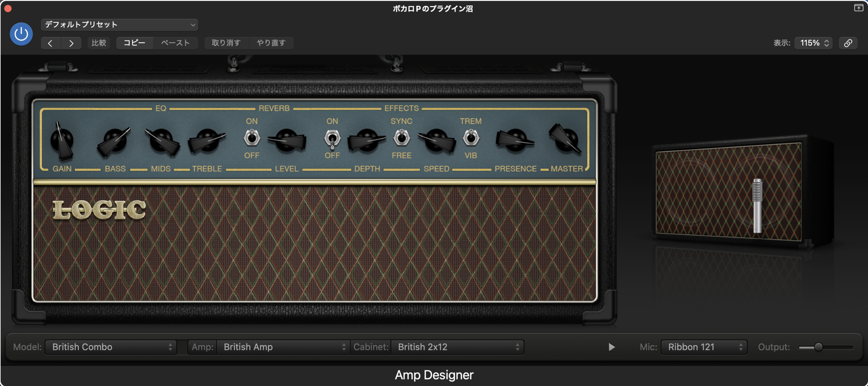This screenshot has height=386, width=868.
Task: Open the Cabinet British 2x12 dropdown
Action: [x=457, y=347]
